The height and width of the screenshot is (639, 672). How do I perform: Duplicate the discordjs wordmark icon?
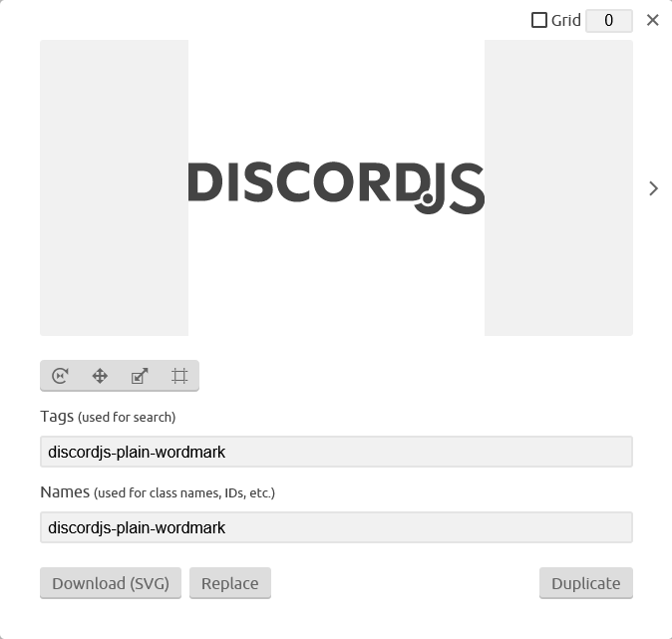click(x=586, y=583)
